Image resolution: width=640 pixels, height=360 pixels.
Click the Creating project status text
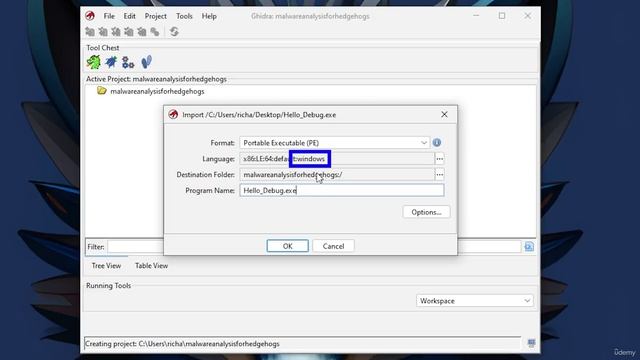182,344
